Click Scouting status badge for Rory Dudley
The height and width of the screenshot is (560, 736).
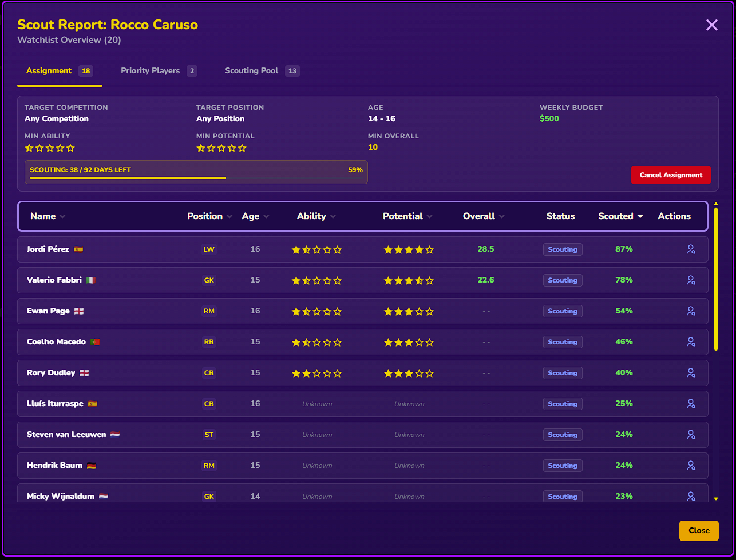[x=563, y=373]
